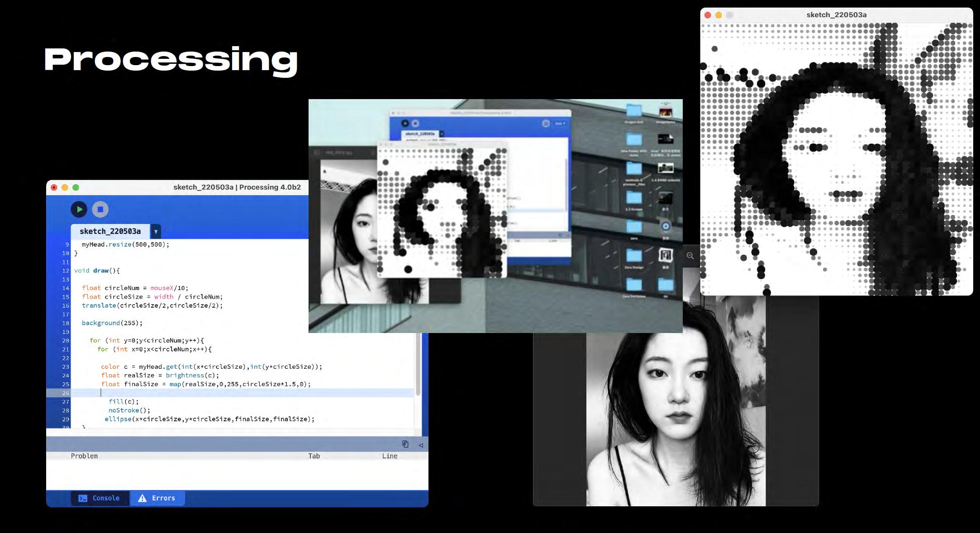Image resolution: width=980 pixels, height=533 pixels.
Task: Click line number 20 in the gutter
Action: (66, 340)
